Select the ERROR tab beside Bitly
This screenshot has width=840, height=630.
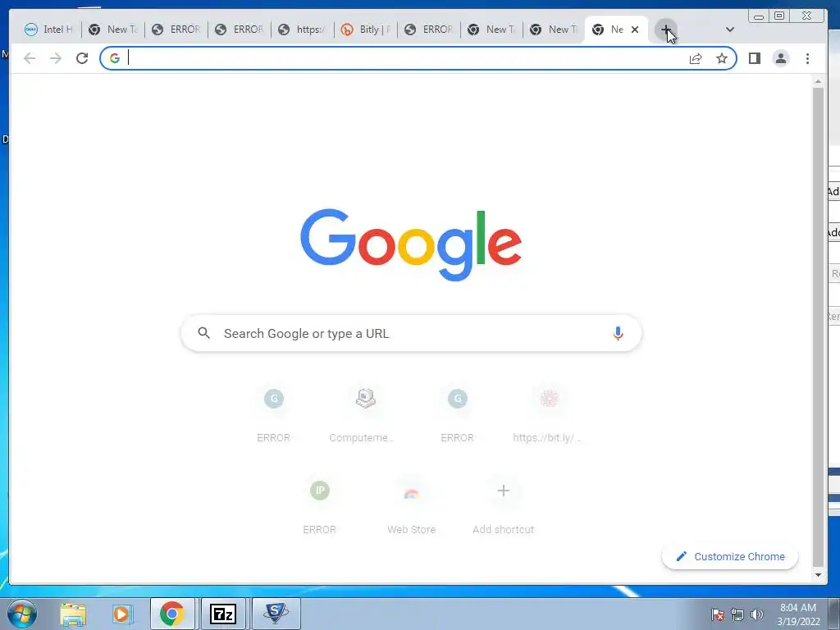point(430,30)
